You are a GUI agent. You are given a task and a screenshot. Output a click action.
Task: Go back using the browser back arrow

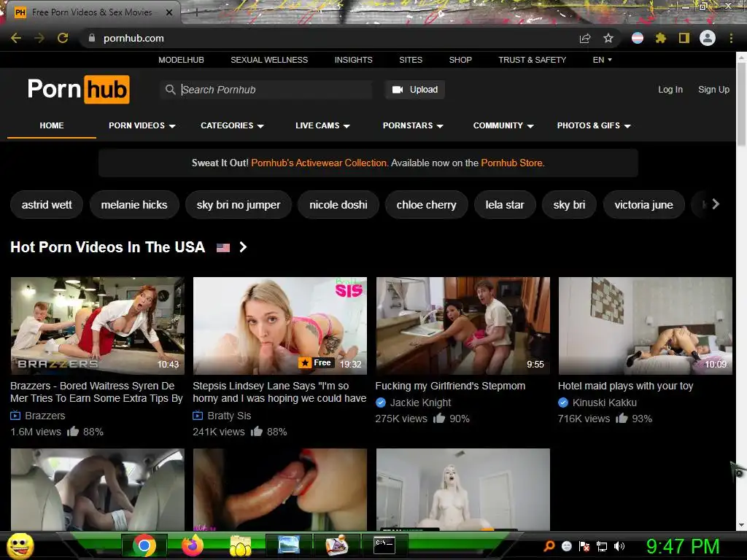pos(16,38)
